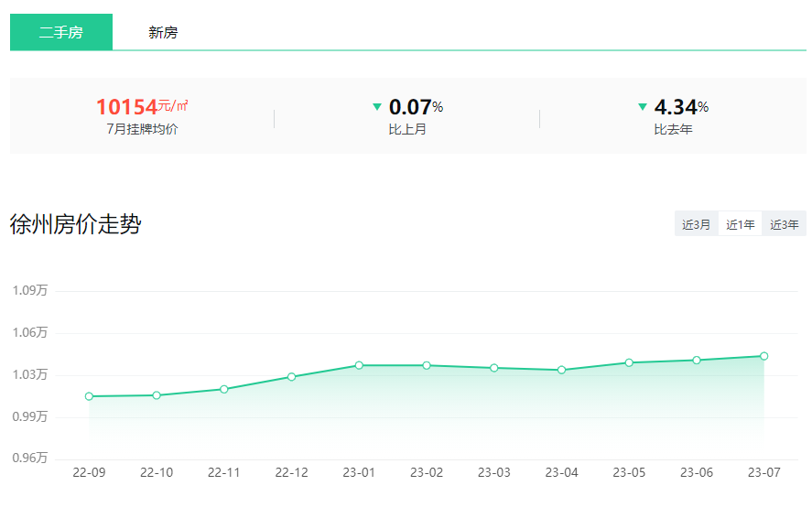Viewport: 812px width, 507px height.
Task: Click the 22-10 data point on chart
Action: coord(157,395)
